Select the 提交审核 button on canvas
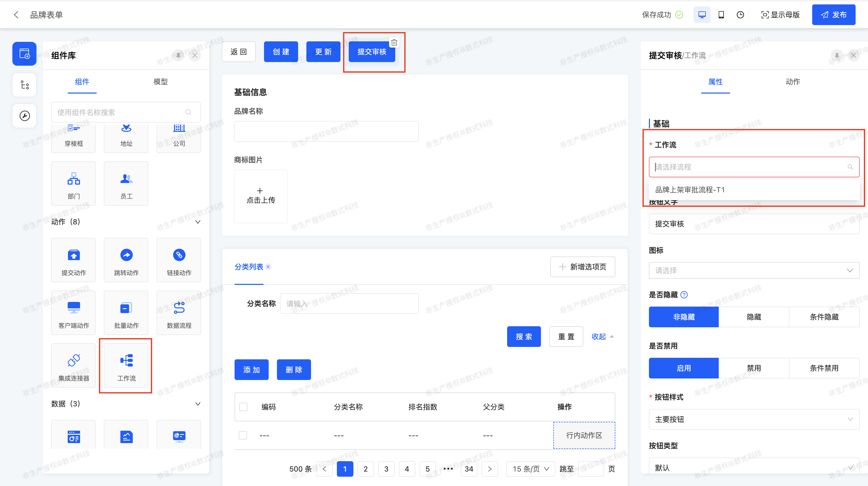Viewport: 868px width, 486px height. (372, 52)
